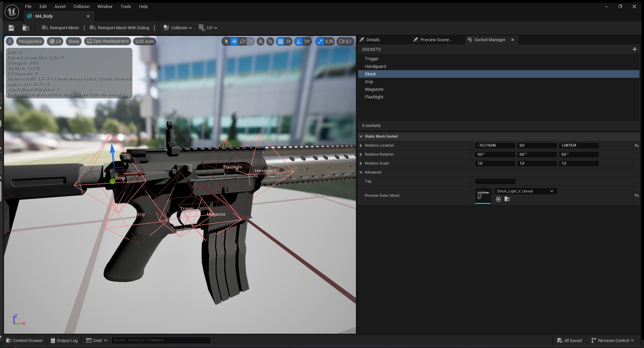Expand the Relative Scale property
The width and height of the screenshot is (644, 348).
point(361,163)
